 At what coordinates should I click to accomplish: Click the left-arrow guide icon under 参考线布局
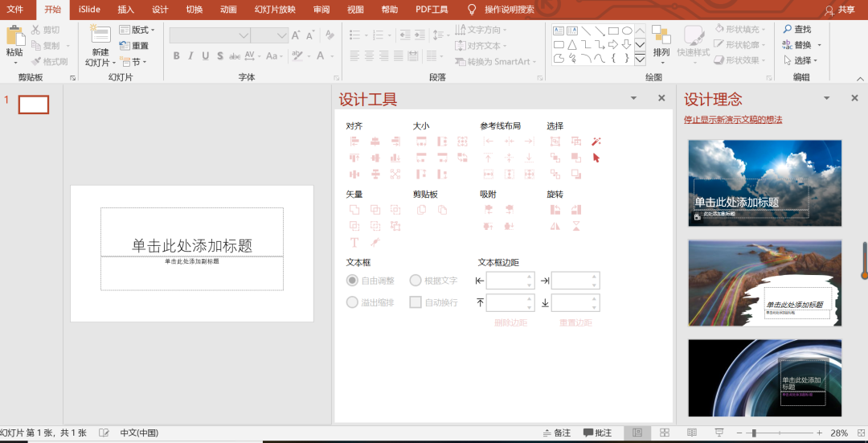click(x=489, y=142)
